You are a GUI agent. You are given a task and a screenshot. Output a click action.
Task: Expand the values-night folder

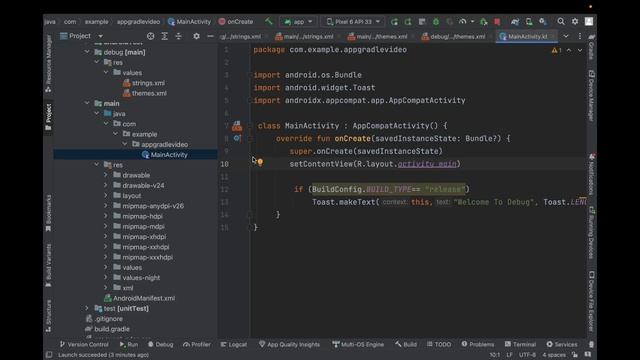(106, 278)
